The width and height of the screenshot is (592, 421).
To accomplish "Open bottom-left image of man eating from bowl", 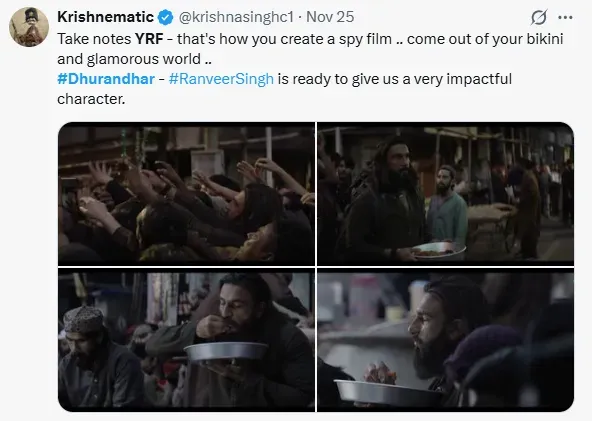I will [x=187, y=340].
